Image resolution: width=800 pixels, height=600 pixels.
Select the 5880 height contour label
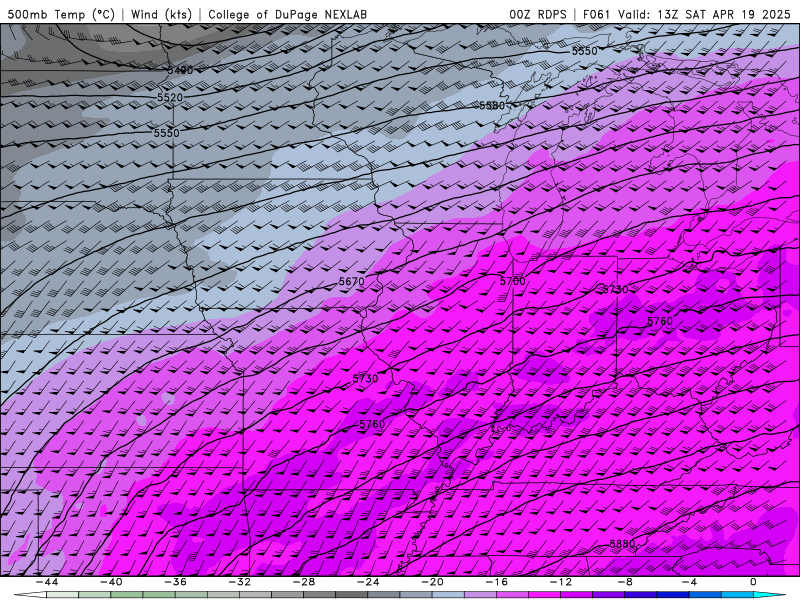click(x=622, y=544)
